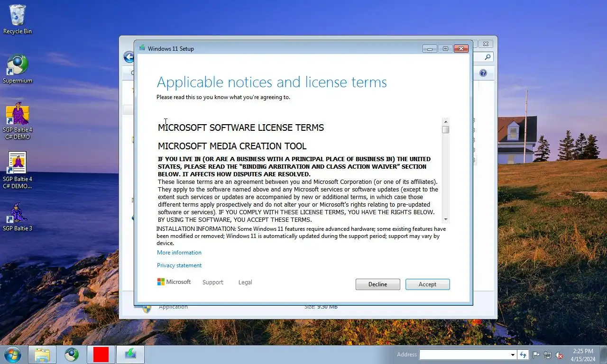
Task: Open the More information link
Action: 179,253
